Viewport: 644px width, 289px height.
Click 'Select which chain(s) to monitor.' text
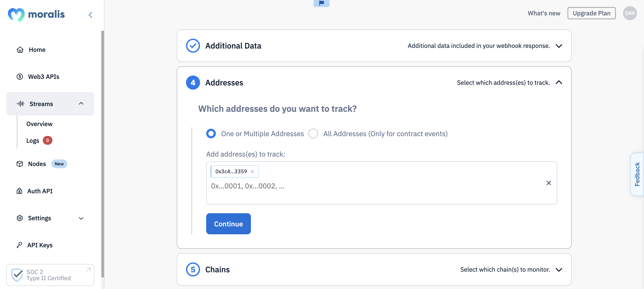pyautogui.click(x=505, y=269)
